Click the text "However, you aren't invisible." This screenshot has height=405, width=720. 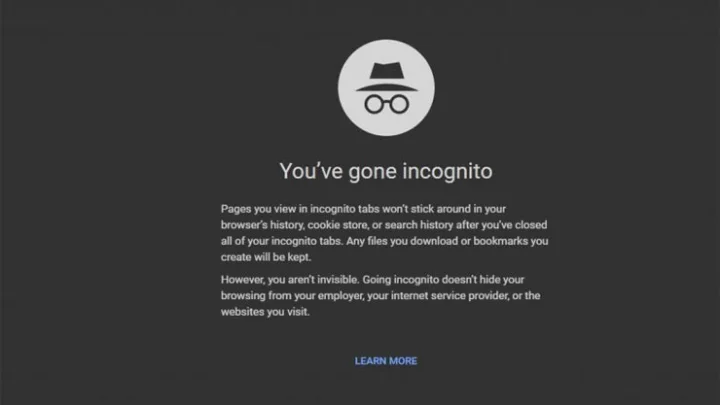coord(290,280)
